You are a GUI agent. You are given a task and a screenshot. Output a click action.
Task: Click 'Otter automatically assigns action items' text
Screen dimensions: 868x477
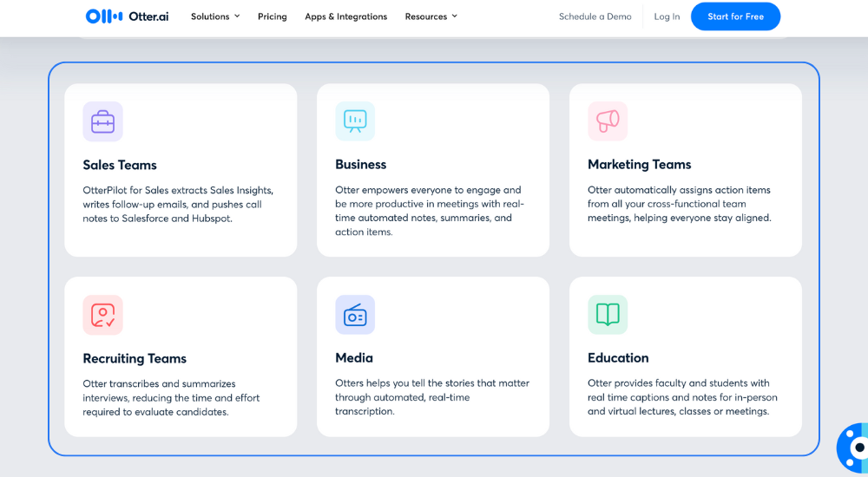coord(680,204)
